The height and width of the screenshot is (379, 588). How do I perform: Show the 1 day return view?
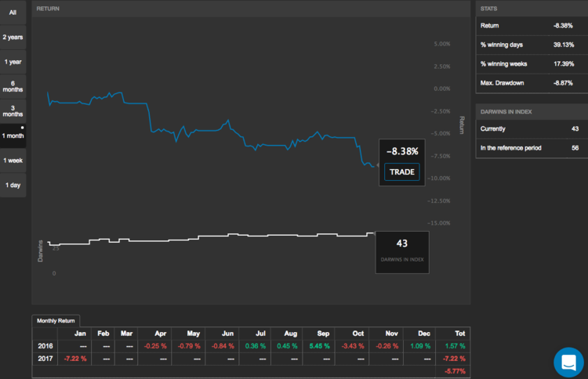[13, 185]
